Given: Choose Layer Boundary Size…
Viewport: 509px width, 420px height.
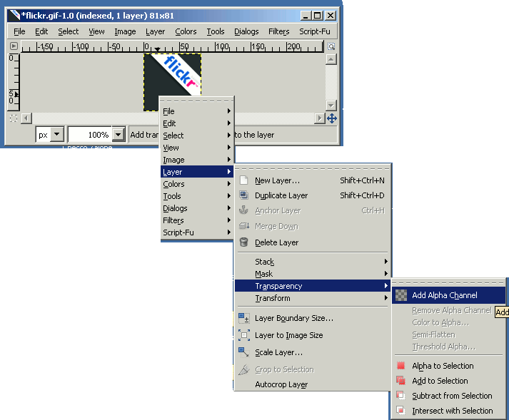Looking at the screenshot, I should [x=312, y=318].
